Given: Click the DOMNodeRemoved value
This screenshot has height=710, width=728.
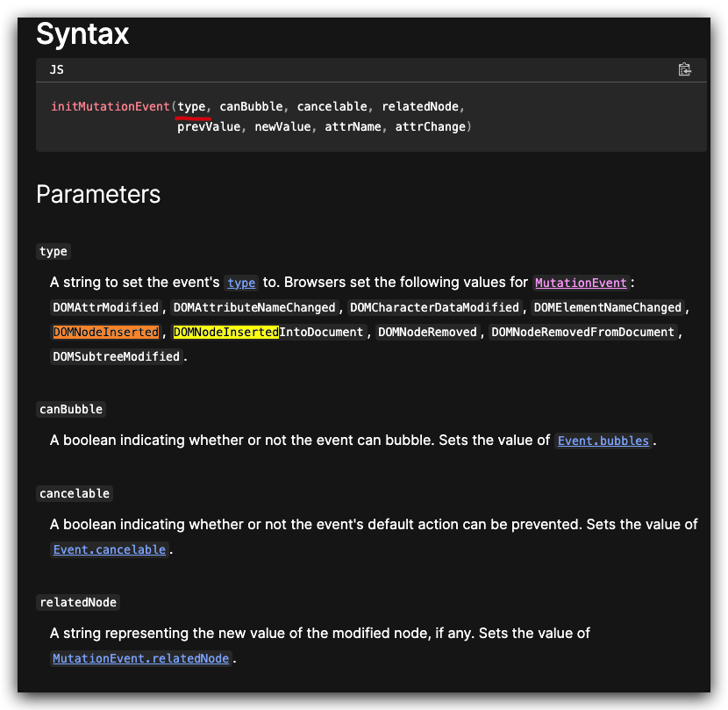Looking at the screenshot, I should pos(428,333).
